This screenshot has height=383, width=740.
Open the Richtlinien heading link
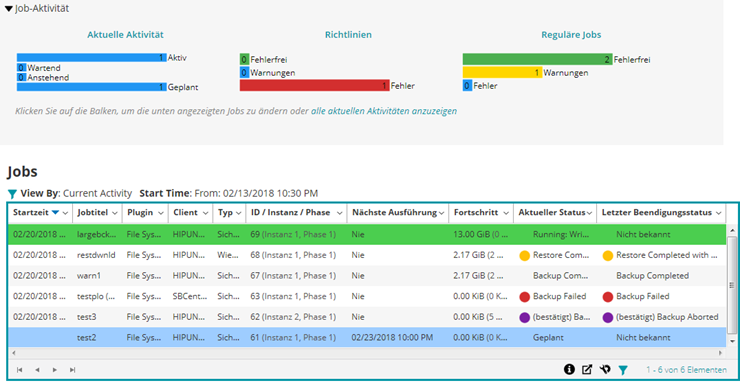click(348, 34)
